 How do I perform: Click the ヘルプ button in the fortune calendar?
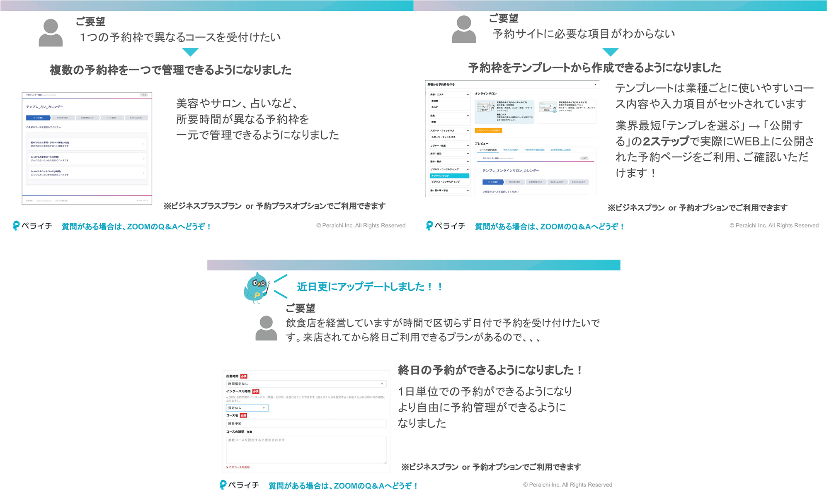pyautogui.click(x=143, y=95)
